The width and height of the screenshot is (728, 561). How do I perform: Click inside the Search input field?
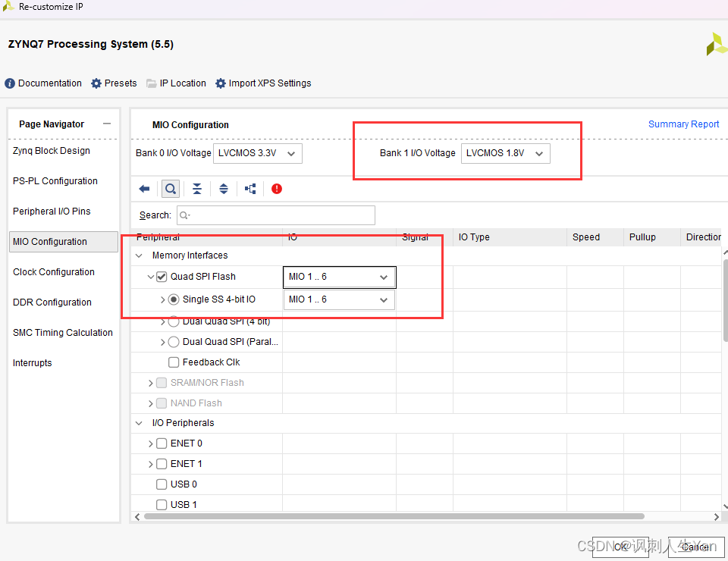(x=276, y=215)
